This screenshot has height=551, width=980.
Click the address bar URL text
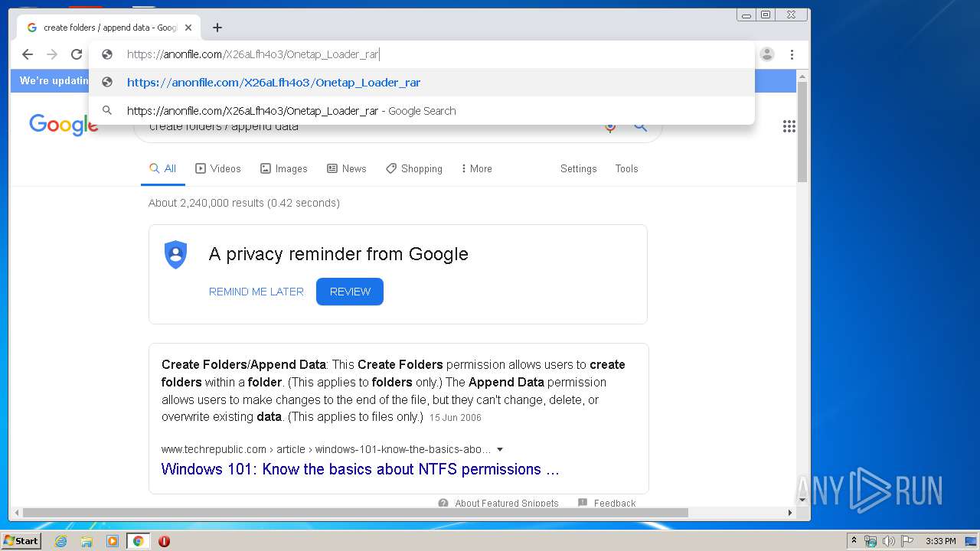(253, 54)
